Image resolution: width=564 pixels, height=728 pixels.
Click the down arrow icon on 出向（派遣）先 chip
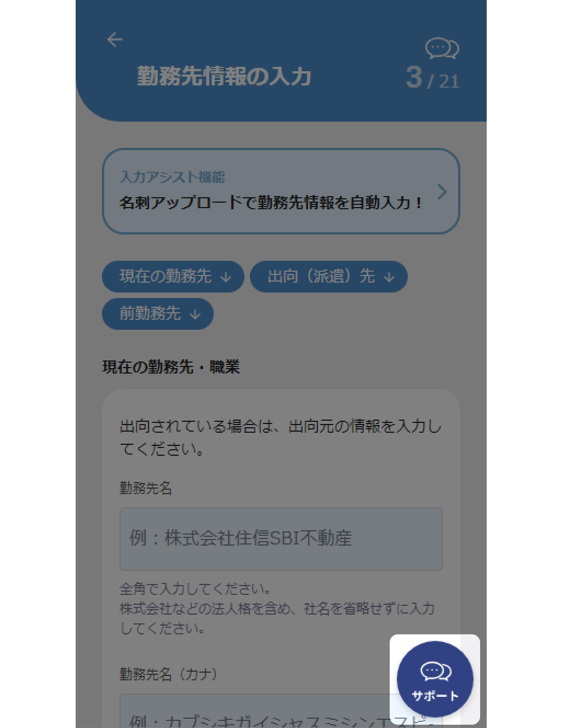389,277
